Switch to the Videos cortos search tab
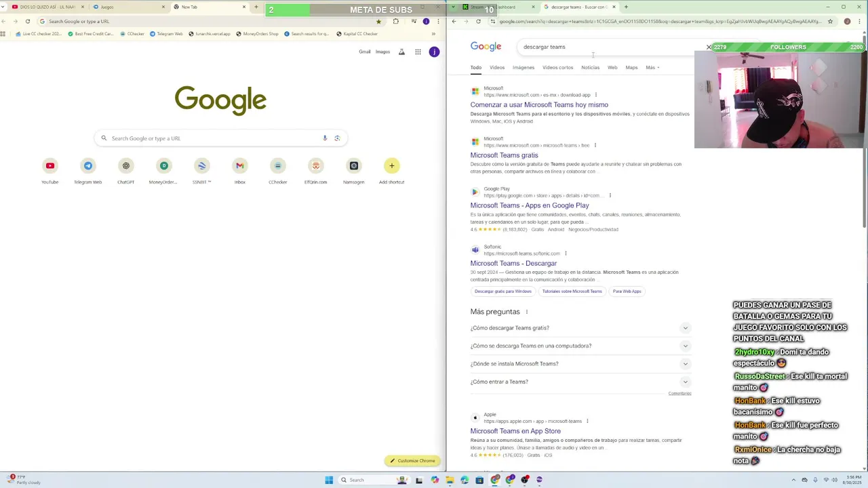Image resolution: width=868 pixels, height=488 pixels. pos(557,67)
